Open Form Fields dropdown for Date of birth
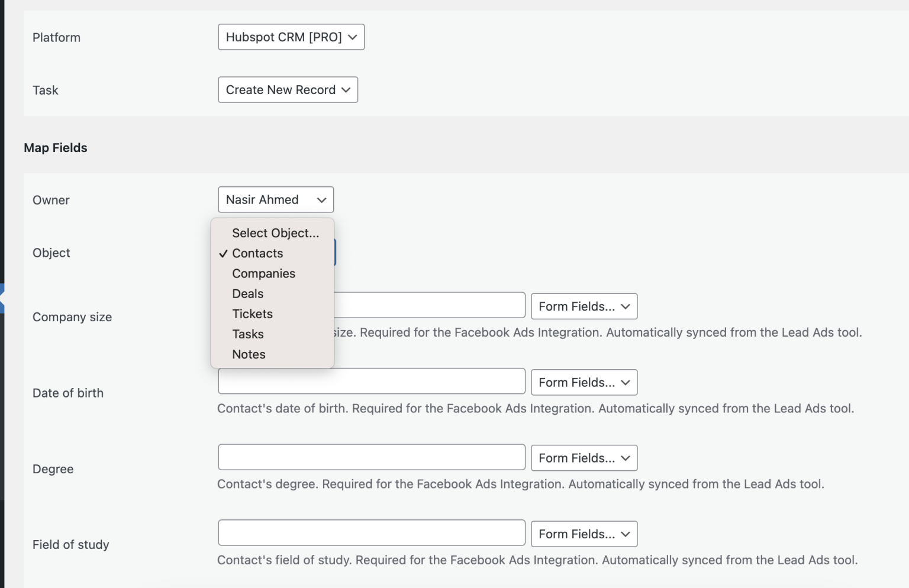The image size is (909, 588). tap(584, 383)
